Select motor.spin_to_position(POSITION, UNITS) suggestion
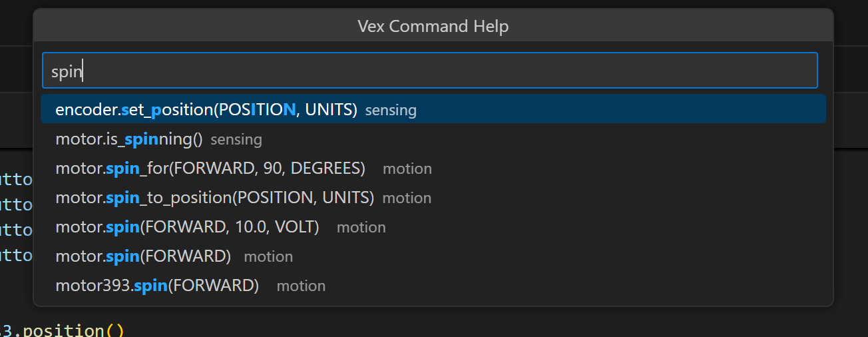868x337 pixels. [214, 198]
